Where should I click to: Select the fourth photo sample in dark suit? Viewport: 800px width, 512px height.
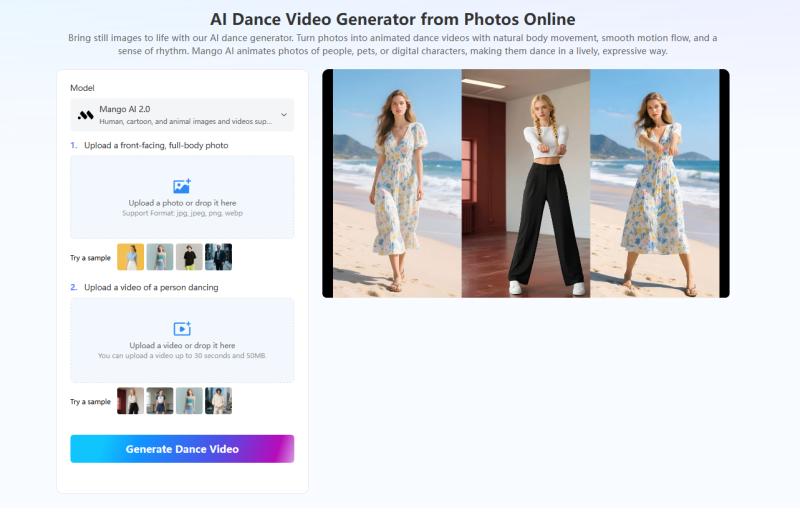coord(218,257)
